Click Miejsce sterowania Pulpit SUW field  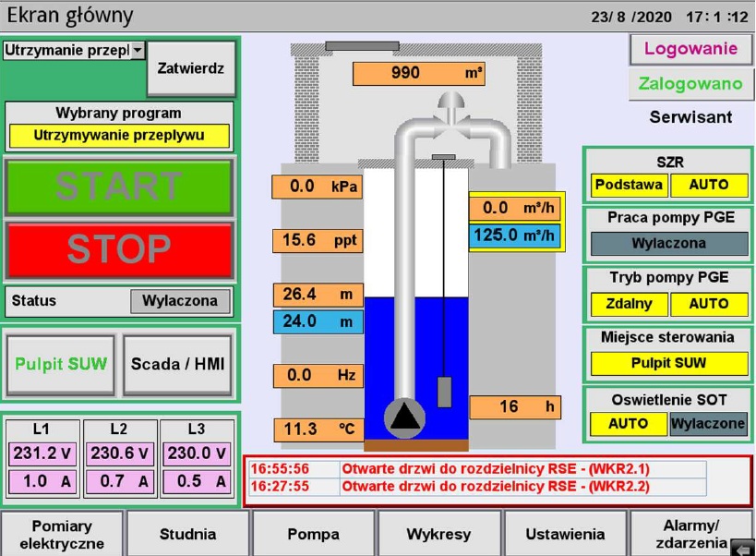pos(669,363)
